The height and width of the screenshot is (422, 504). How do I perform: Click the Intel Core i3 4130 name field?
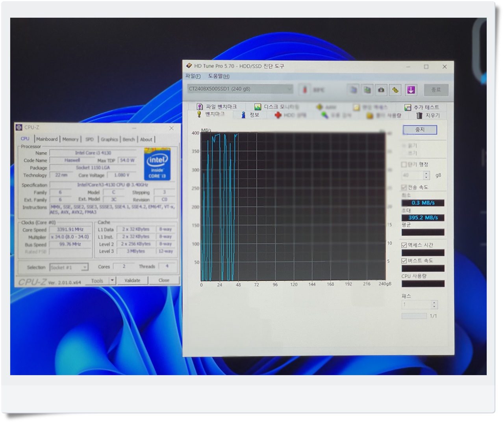(93, 153)
